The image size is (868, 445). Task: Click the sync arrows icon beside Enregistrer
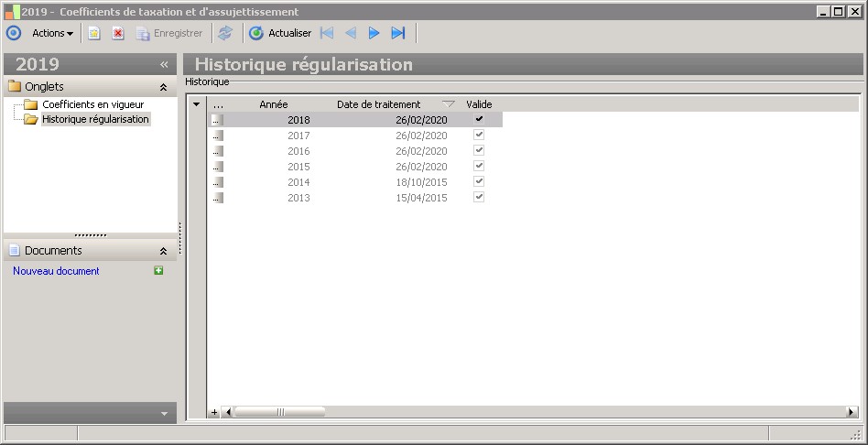(225, 33)
